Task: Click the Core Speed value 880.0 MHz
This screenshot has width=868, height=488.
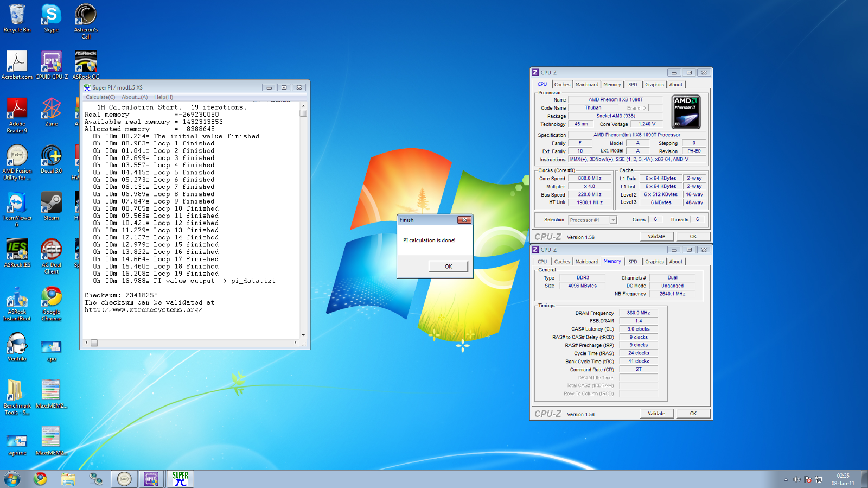Action: 590,178
